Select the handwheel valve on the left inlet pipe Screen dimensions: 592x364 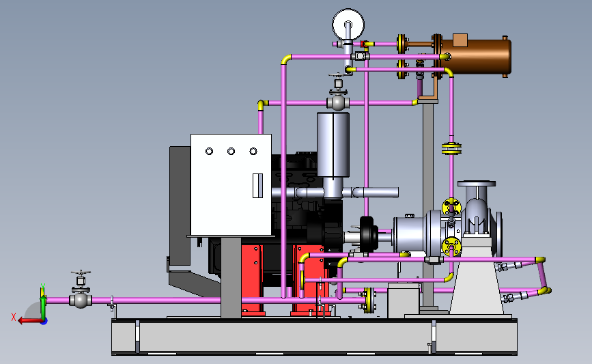click(81, 290)
